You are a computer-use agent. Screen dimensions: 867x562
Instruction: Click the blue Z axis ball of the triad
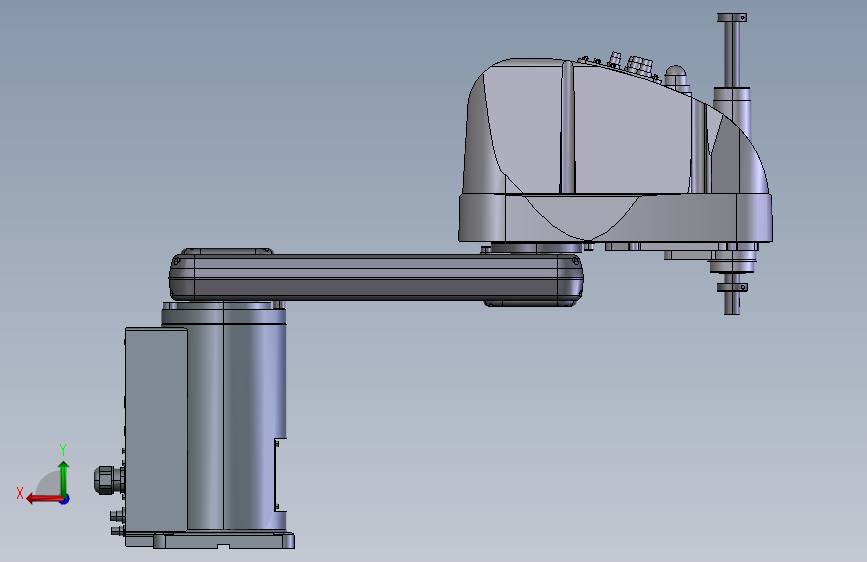pos(65,499)
